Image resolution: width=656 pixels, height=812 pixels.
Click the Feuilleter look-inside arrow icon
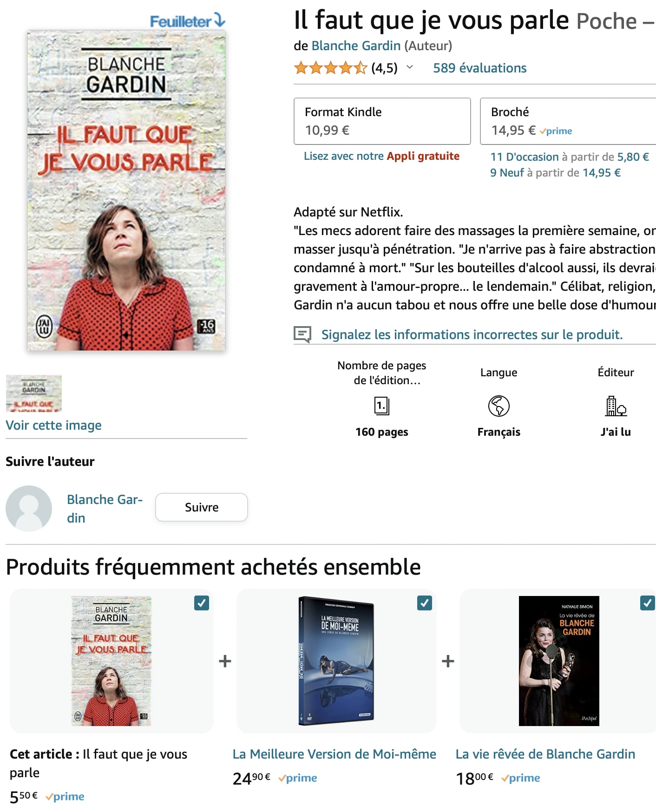point(219,21)
